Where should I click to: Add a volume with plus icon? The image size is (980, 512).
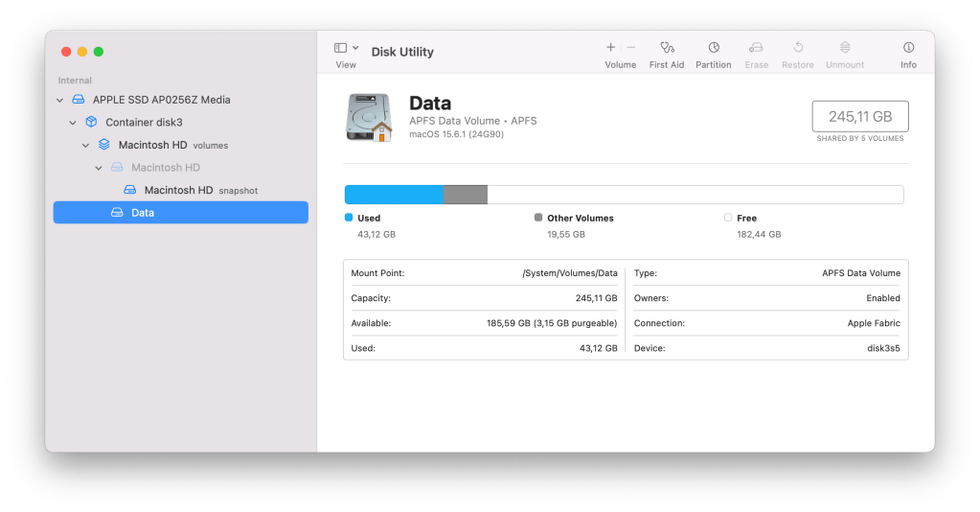(x=610, y=47)
